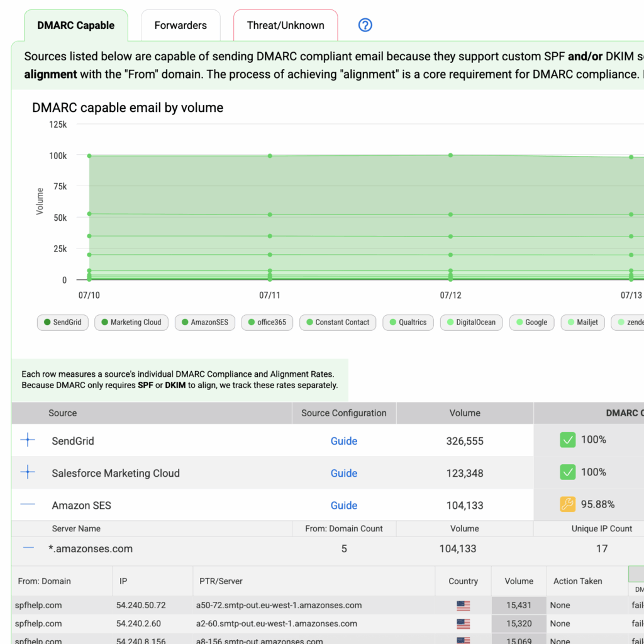Open the Amazon SES Guide link
644x644 pixels.
point(344,506)
